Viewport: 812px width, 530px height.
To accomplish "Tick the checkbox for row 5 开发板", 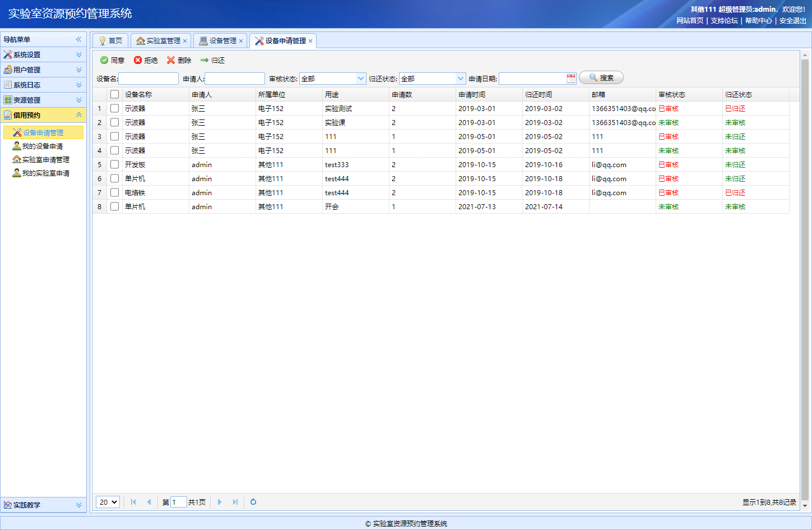I will [114, 164].
